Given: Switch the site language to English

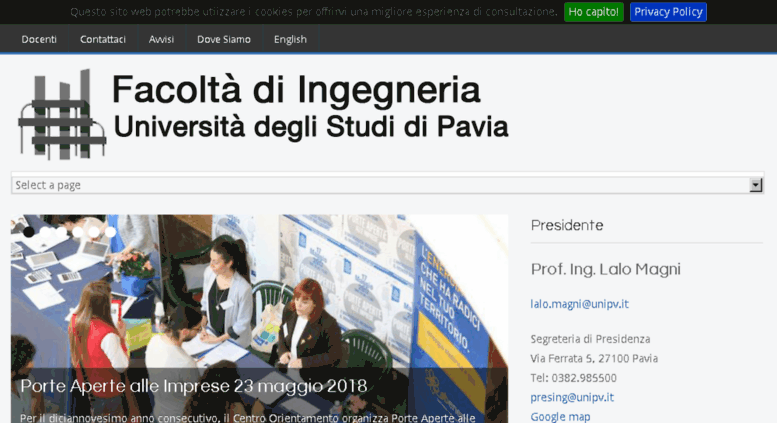Looking at the screenshot, I should coord(290,39).
